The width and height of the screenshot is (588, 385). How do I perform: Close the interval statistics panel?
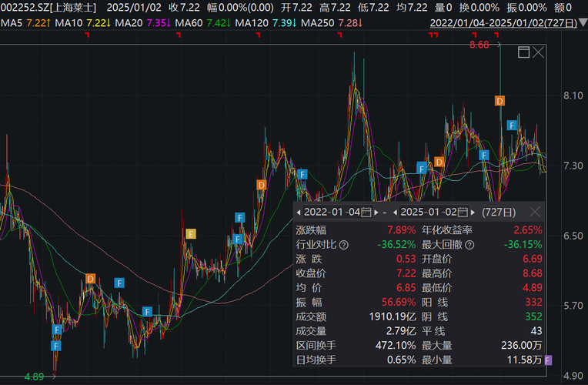535,213
